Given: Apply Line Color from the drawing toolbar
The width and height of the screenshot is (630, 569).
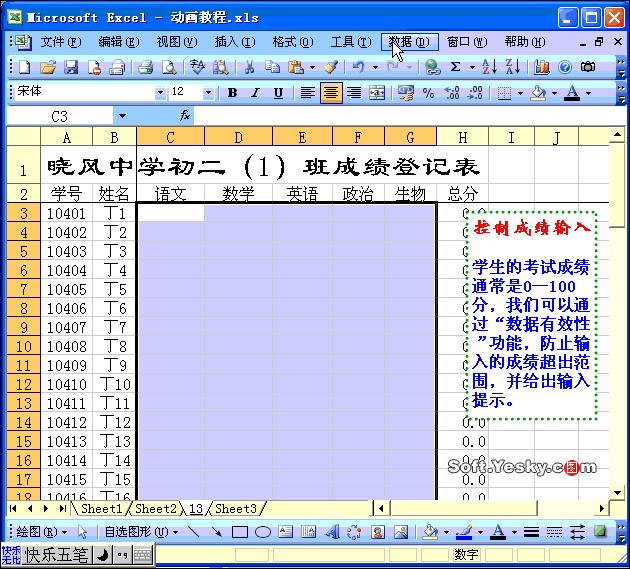Looking at the screenshot, I should (x=464, y=532).
